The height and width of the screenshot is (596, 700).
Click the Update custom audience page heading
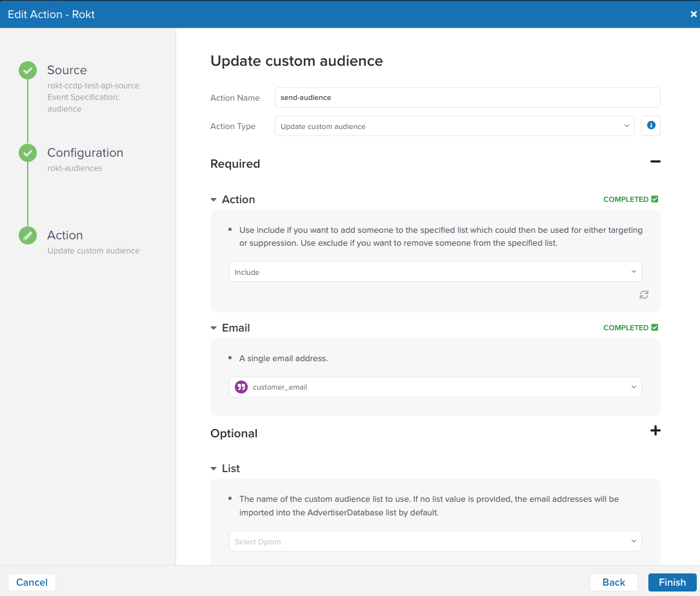point(296,61)
